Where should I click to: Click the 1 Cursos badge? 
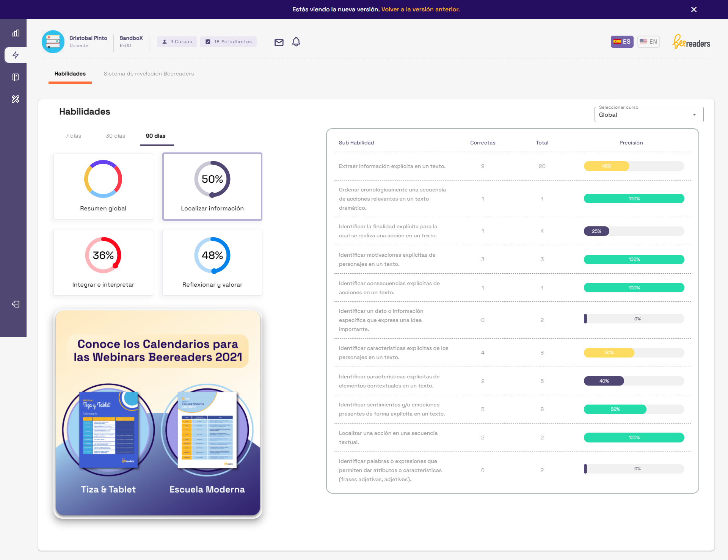[x=177, y=42]
